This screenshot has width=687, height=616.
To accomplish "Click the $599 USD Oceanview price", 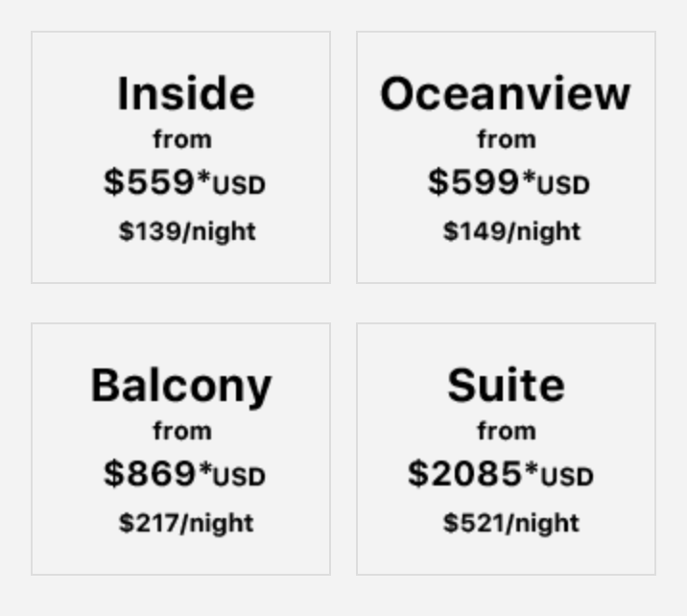I will (509, 181).
